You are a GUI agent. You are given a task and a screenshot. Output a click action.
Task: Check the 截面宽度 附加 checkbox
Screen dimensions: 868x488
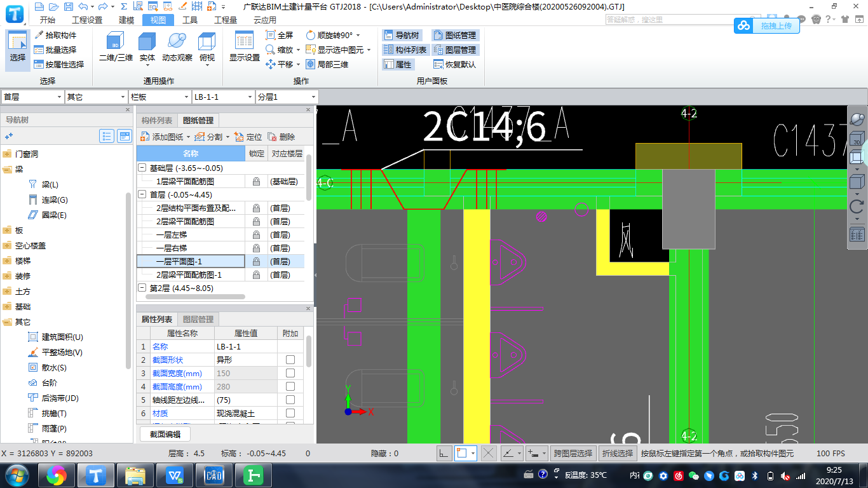[290, 373]
